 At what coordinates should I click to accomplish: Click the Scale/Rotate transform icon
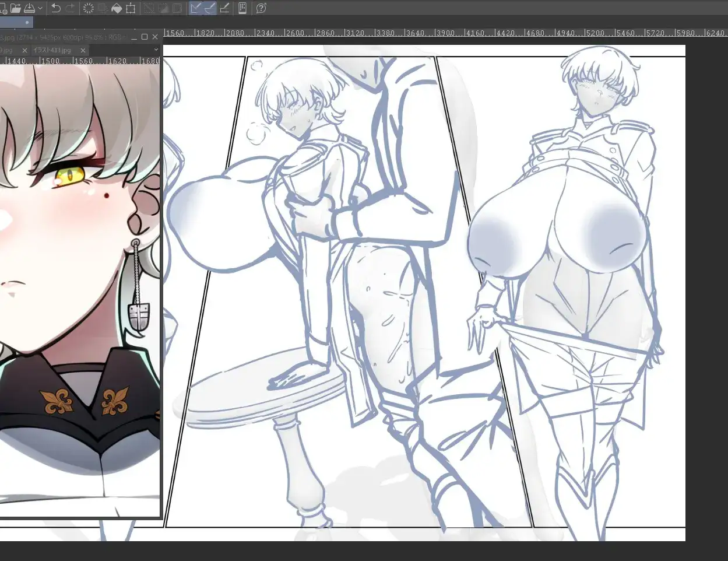(131, 8)
